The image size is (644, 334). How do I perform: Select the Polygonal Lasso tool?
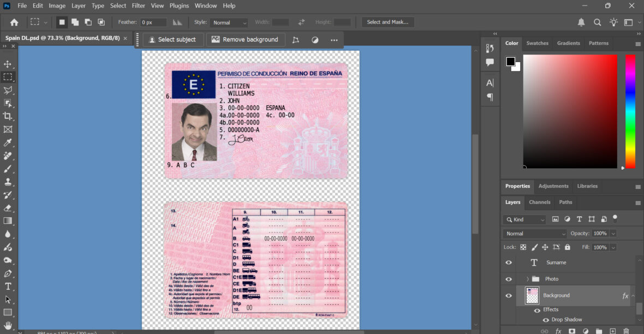tap(8, 91)
